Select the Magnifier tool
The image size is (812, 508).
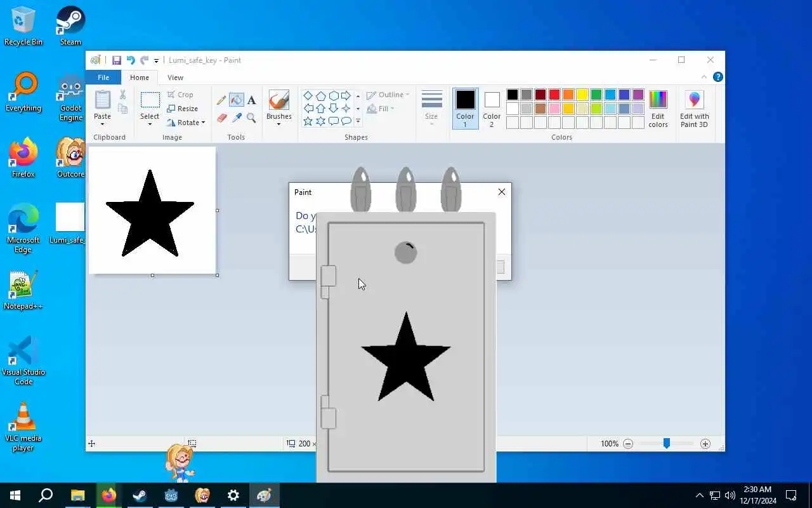(x=251, y=117)
